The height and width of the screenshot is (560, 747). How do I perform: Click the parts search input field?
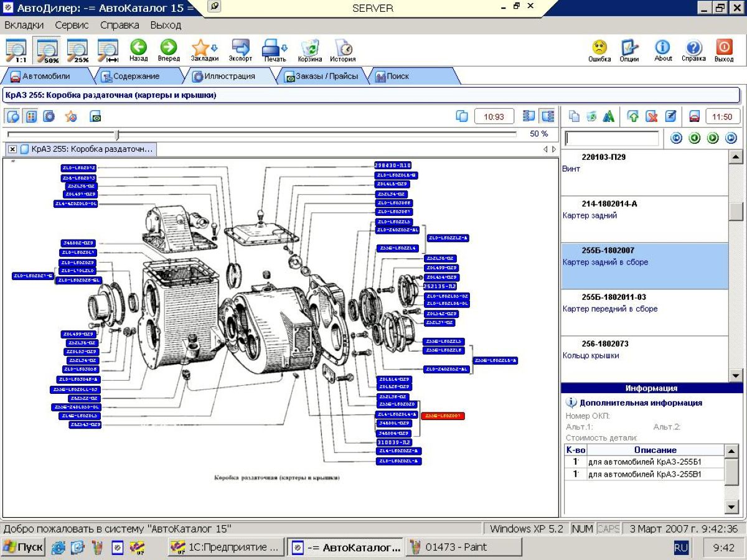coord(612,138)
